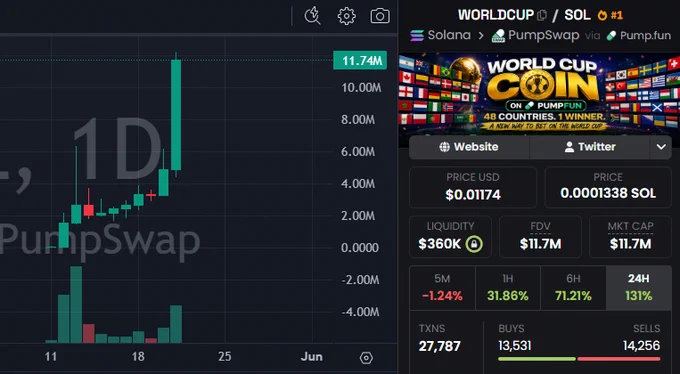
Task: Click the 11.74M current price label
Action: click(x=360, y=61)
